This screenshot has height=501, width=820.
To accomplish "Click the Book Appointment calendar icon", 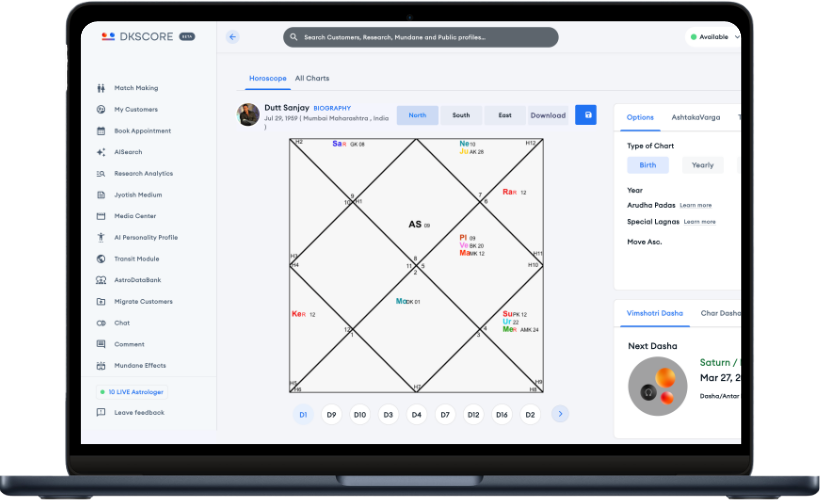I will (x=101, y=131).
